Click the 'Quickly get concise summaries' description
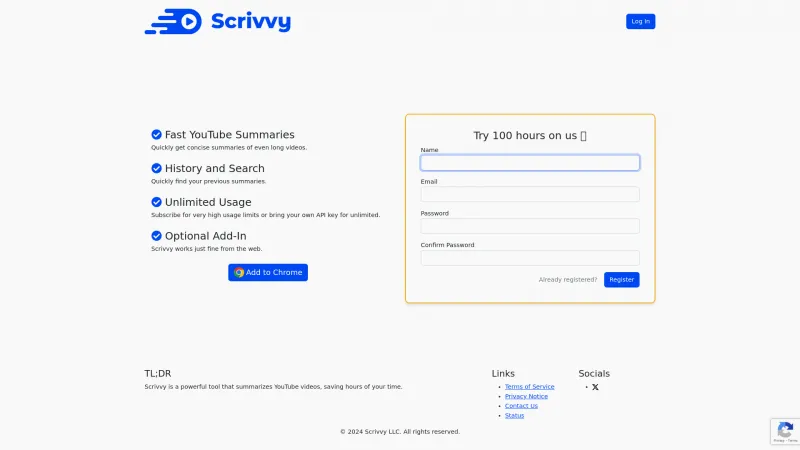 pos(229,147)
